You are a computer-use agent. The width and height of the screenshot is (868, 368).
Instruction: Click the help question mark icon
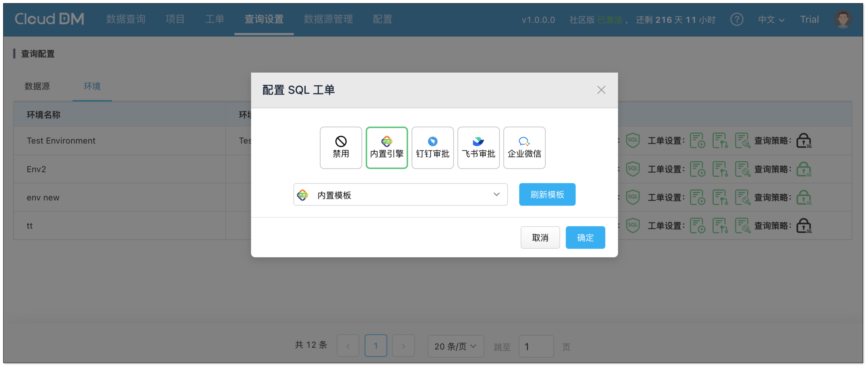(737, 19)
